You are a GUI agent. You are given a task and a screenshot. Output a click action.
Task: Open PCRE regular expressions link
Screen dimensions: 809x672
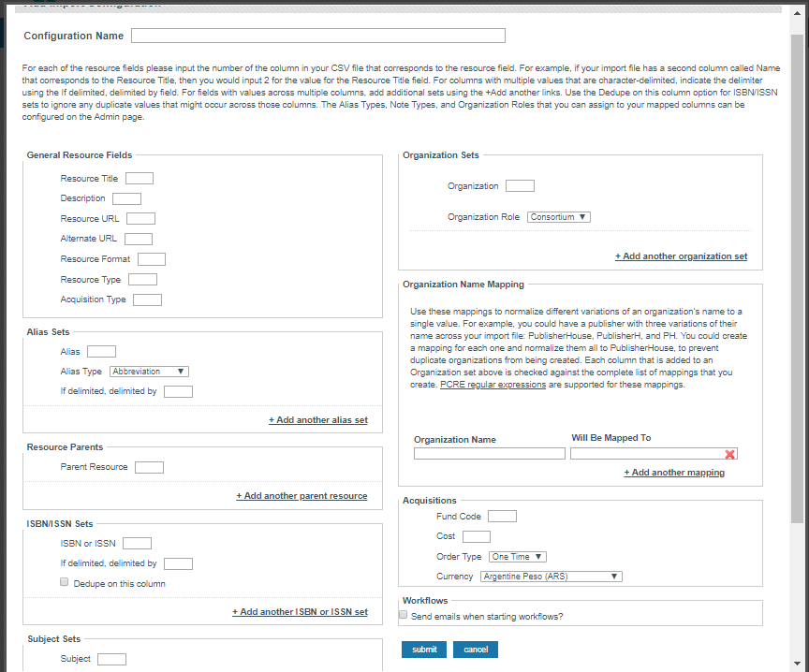tap(493, 385)
